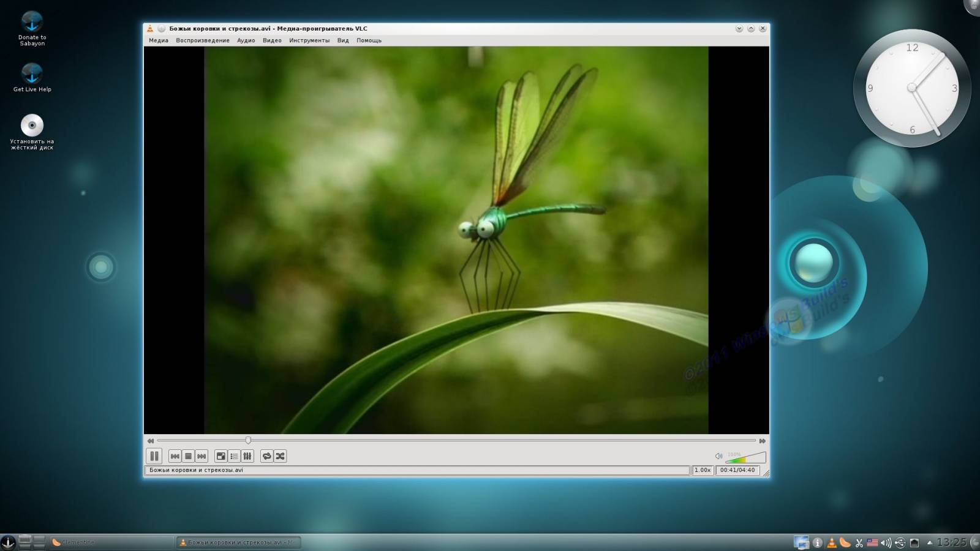Click the seek bar handle
The image size is (980, 551).
point(248,440)
